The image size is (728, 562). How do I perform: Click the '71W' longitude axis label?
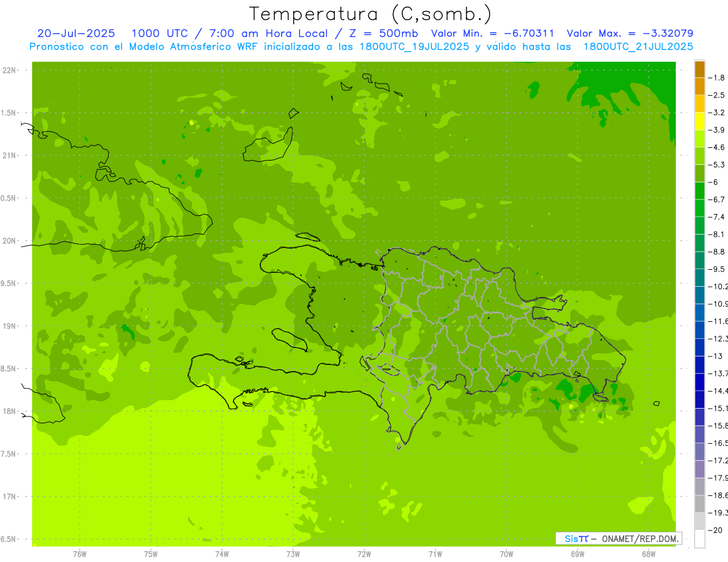tap(435, 554)
